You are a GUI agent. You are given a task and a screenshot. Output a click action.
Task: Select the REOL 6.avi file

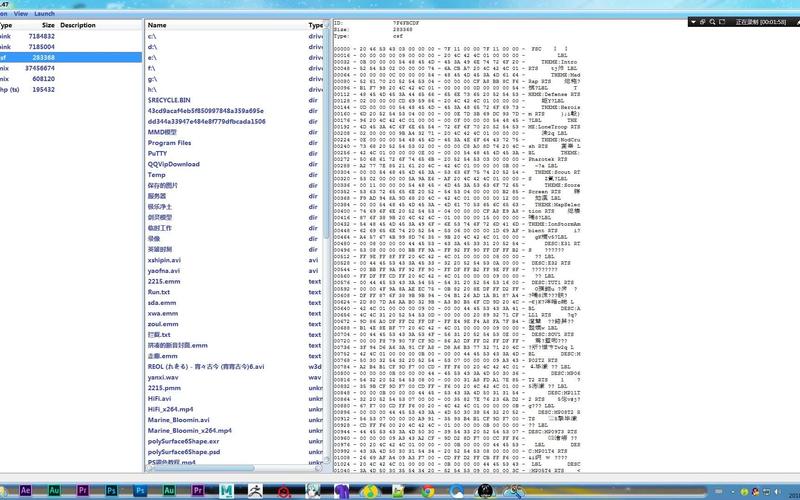(206, 367)
